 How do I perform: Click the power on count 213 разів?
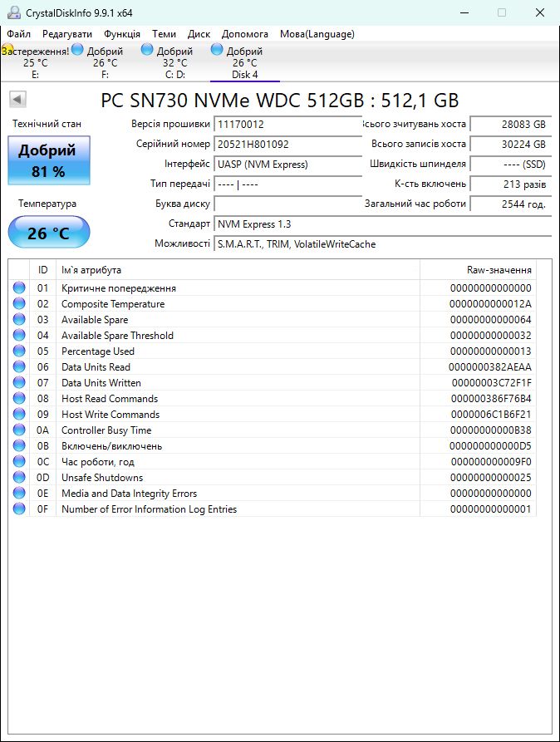pos(511,184)
